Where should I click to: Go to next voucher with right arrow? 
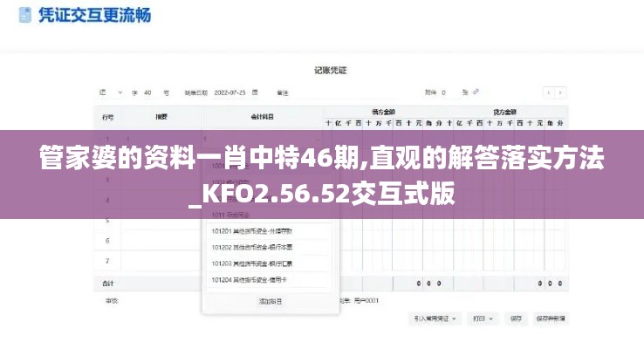pyautogui.click(x=560, y=92)
